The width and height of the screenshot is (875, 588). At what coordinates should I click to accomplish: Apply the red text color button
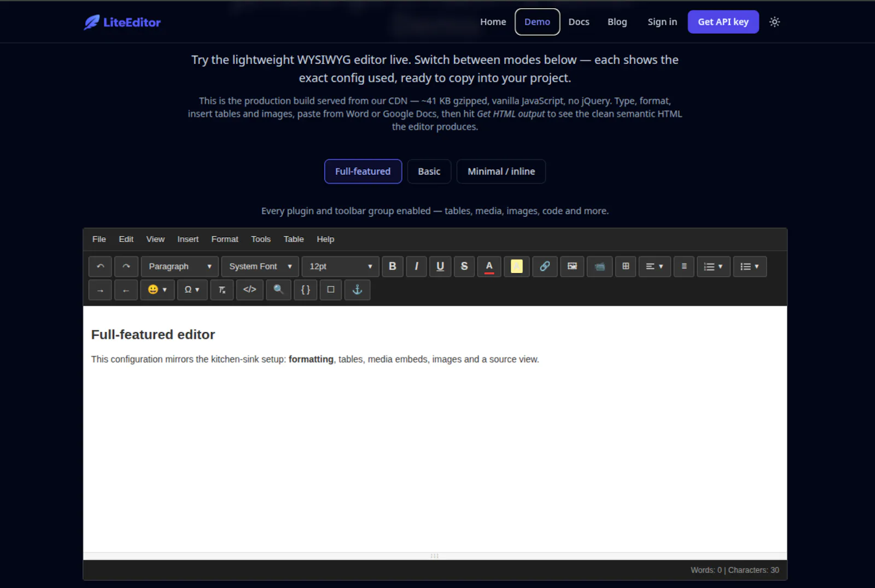point(489,267)
